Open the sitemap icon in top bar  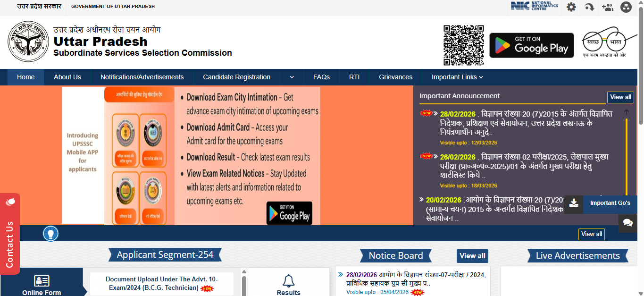click(x=626, y=7)
